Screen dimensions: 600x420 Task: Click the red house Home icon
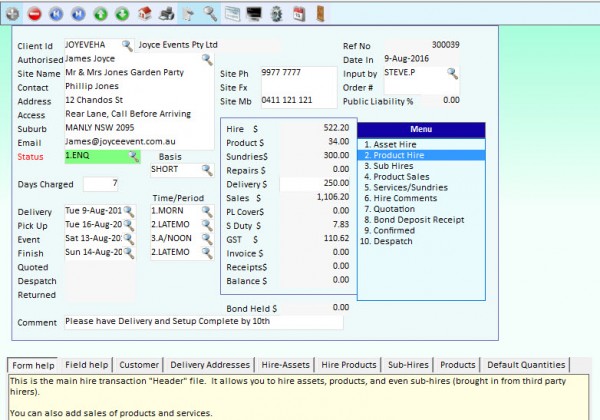[x=144, y=14]
